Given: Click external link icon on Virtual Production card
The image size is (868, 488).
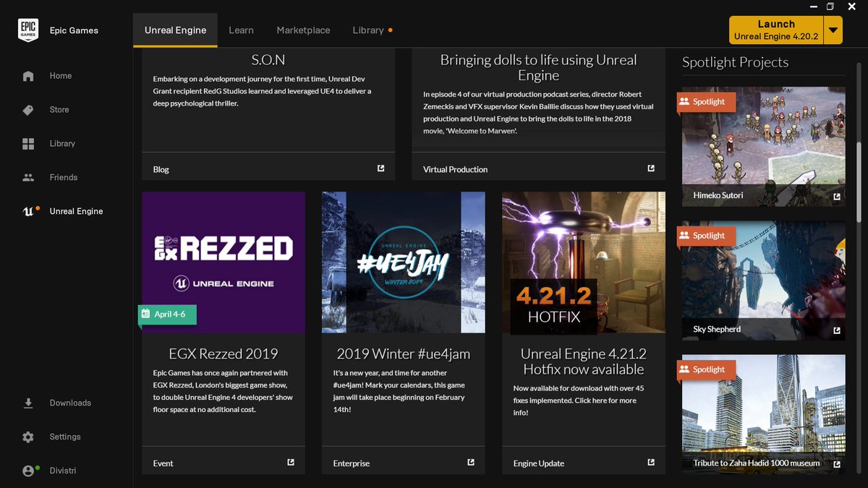Looking at the screenshot, I should (x=651, y=168).
